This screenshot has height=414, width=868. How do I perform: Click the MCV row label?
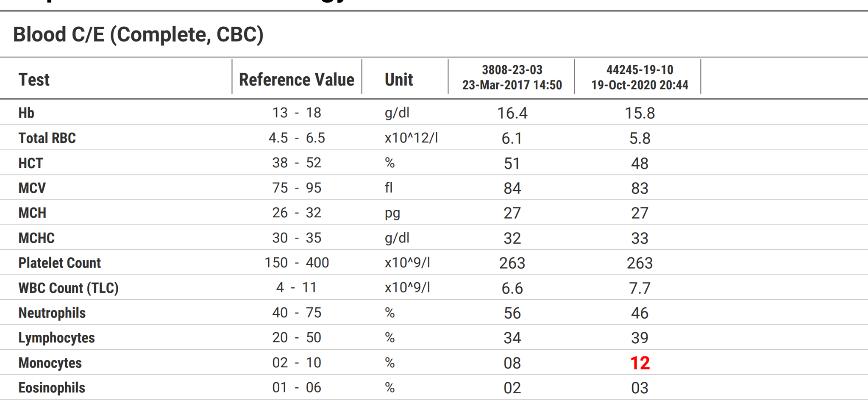point(32,188)
